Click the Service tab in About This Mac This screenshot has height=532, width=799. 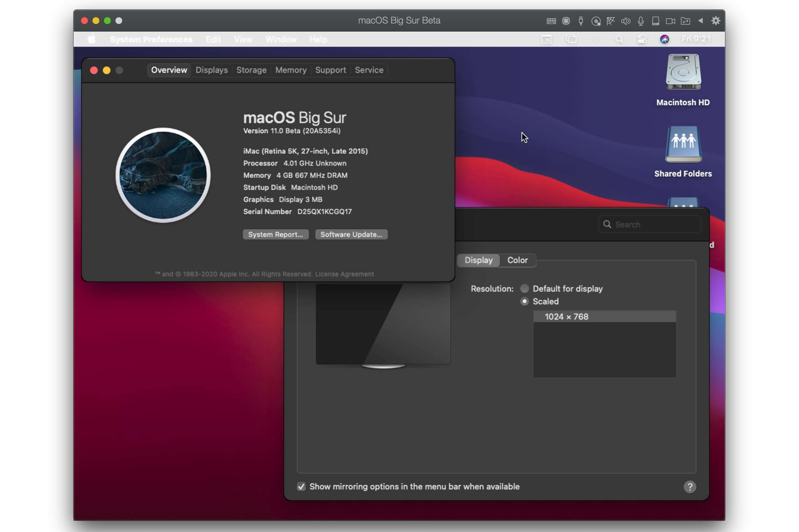click(x=369, y=70)
